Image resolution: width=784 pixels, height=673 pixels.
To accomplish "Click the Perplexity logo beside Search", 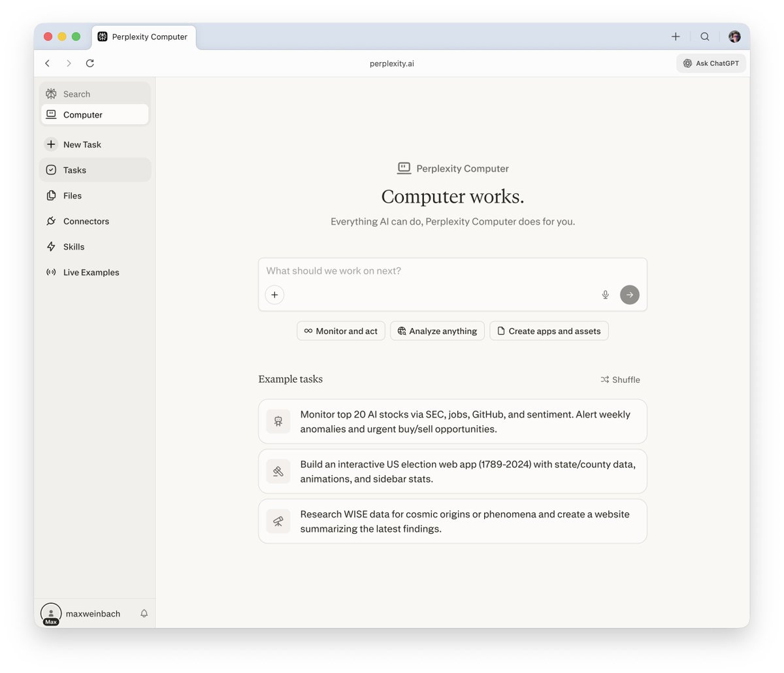I will [51, 94].
